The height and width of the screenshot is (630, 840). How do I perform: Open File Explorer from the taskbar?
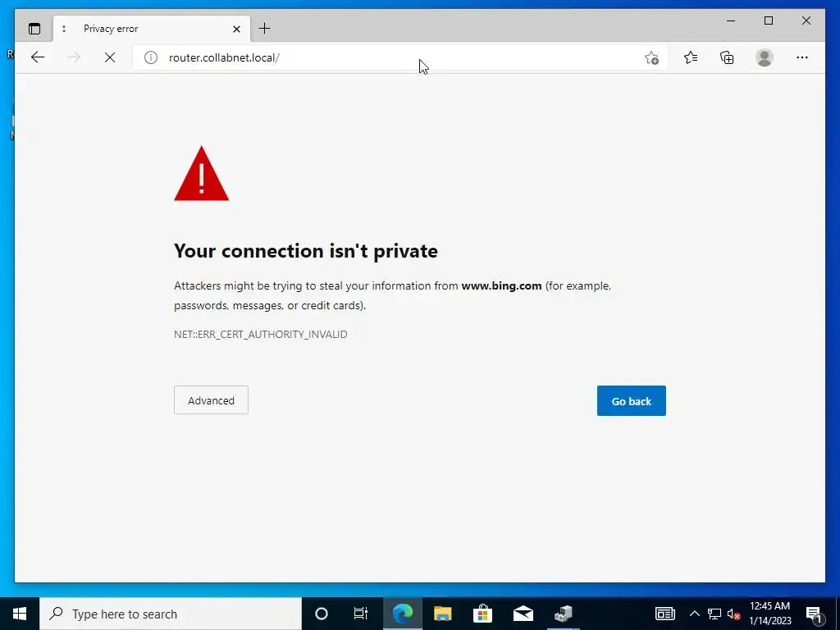(x=442, y=614)
